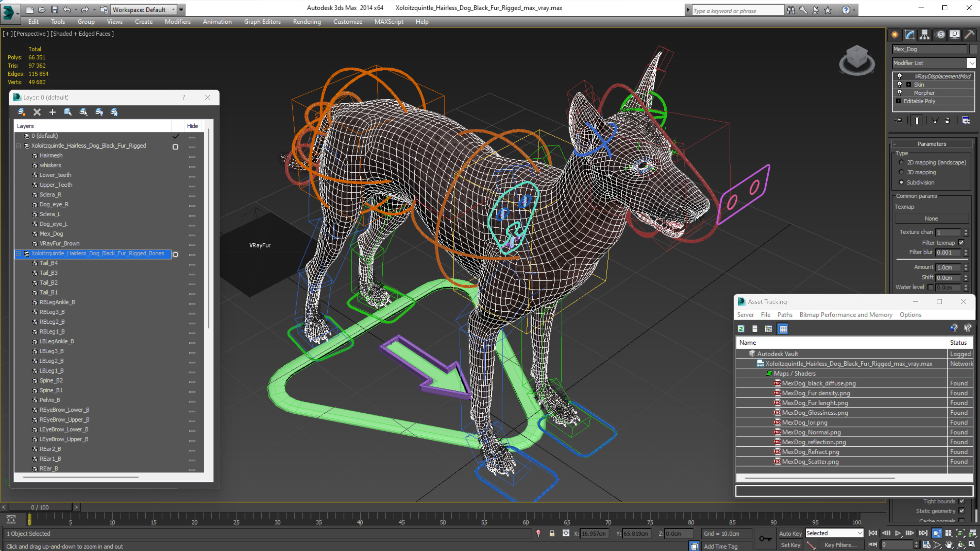Remove modifier from stack trash icon
The height and width of the screenshot is (551, 980).
[947, 120]
